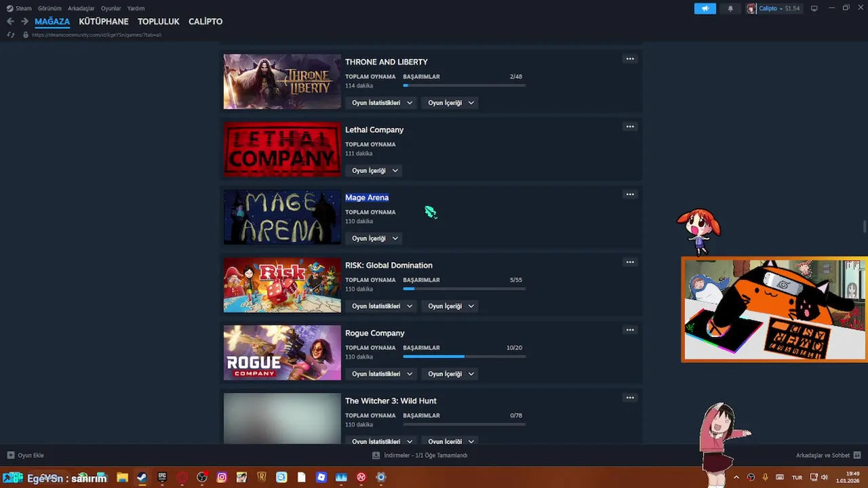This screenshot has height=488, width=868.
Task: Click the Mage Arena game thumbnail
Action: 282,218
